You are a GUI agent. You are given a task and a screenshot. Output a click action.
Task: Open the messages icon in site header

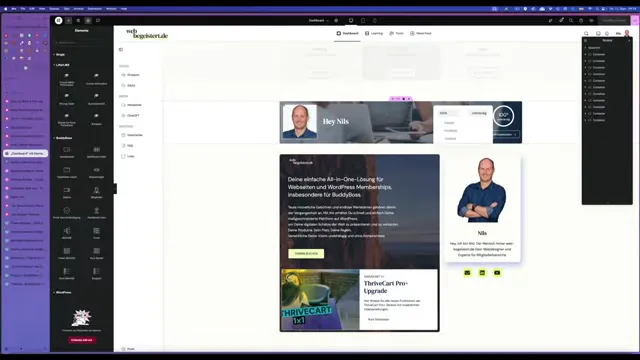point(598,33)
